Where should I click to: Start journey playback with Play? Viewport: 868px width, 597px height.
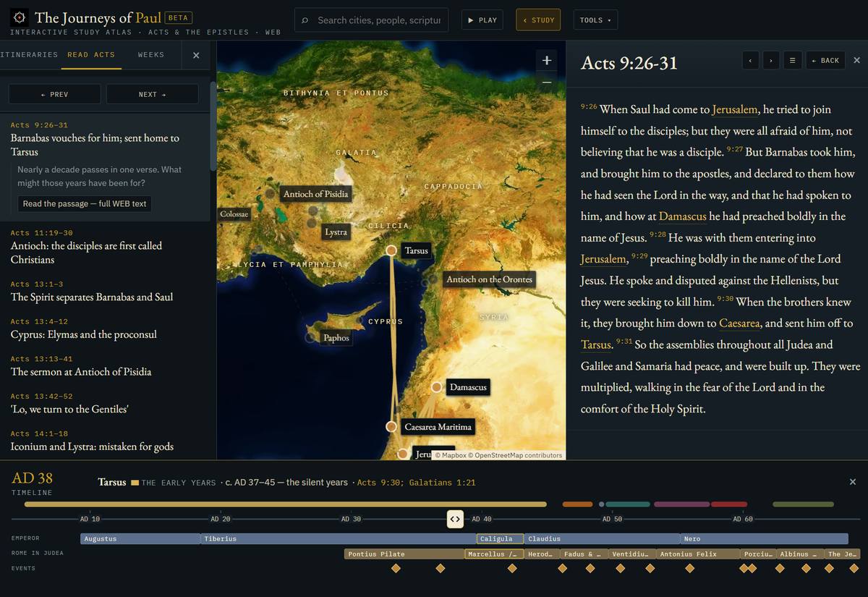482,20
